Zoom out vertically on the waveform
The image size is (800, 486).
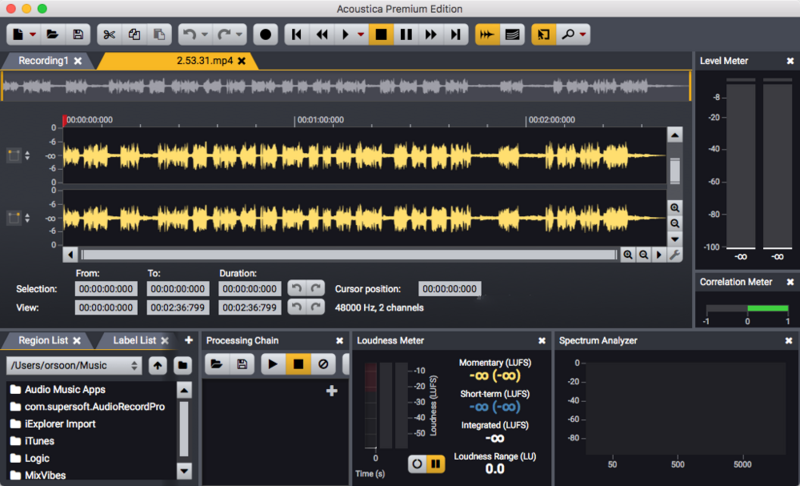pos(674,223)
